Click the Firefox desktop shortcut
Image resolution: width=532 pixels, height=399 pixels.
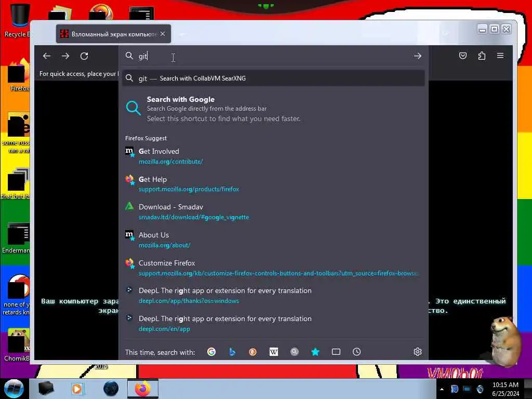tap(19, 75)
